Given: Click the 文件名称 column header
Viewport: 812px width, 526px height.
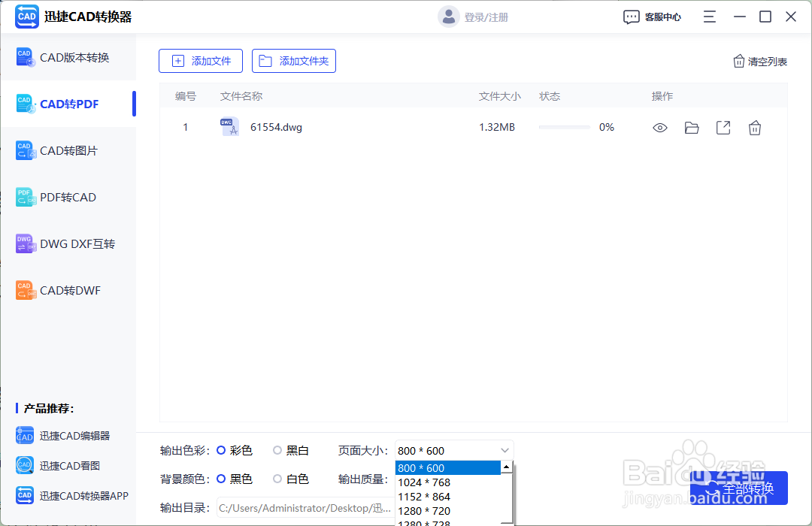Looking at the screenshot, I should point(241,96).
